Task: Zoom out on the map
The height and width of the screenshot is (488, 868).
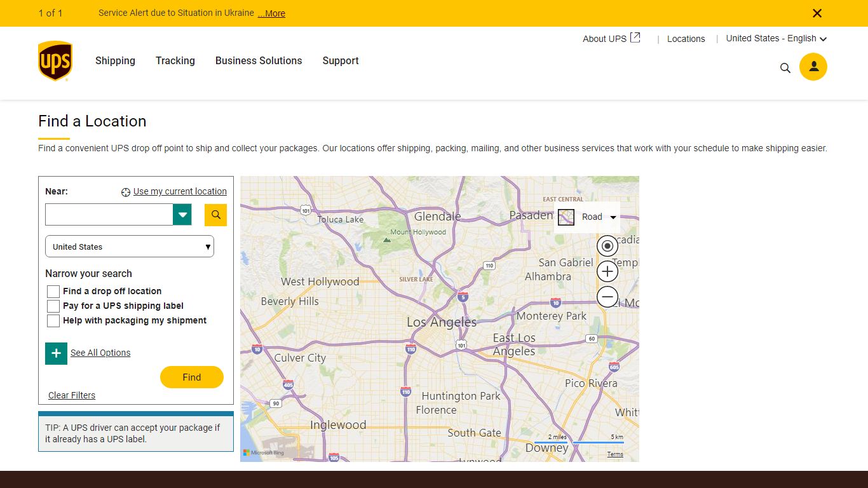Action: [x=607, y=297]
